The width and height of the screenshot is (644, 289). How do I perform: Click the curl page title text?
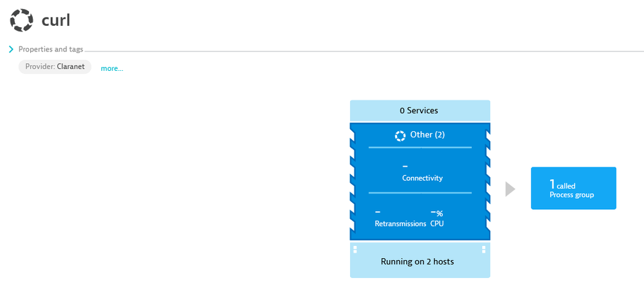tap(55, 21)
